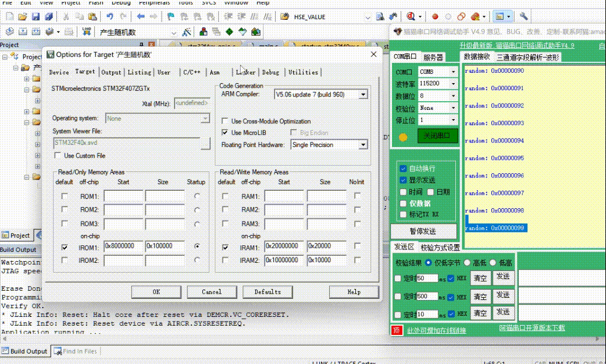Viewport: 606px width, 364px height.
Task: Click the Download to flash (LOAD) icon
Action: click(87, 32)
